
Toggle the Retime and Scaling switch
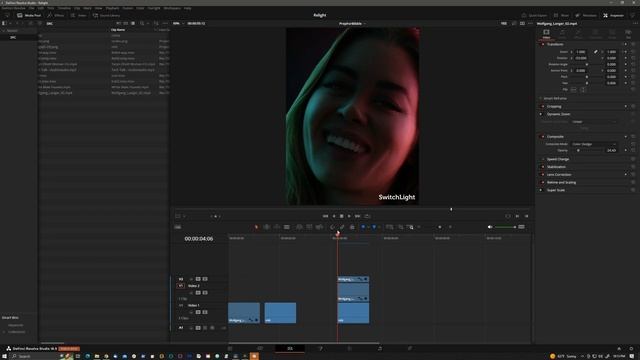coord(543,182)
